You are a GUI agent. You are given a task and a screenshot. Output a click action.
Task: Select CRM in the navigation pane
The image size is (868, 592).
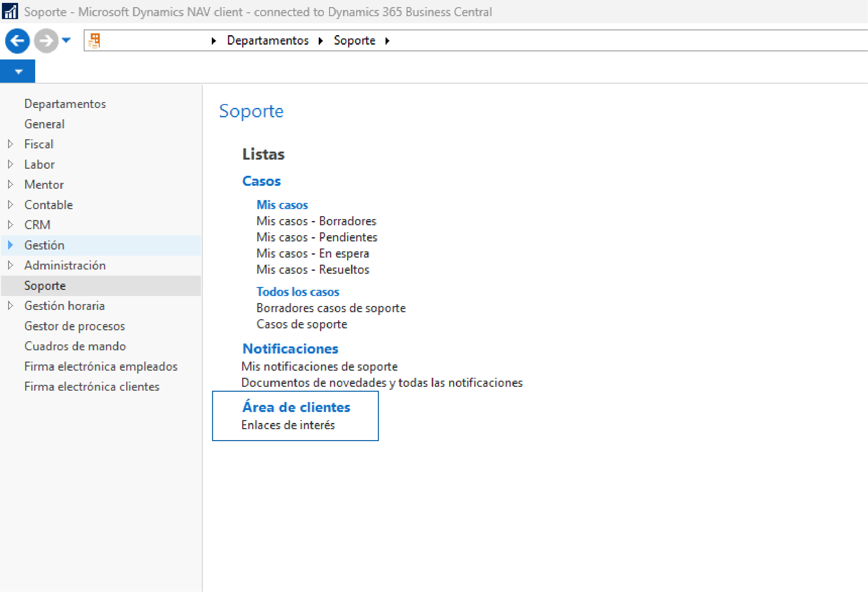tap(37, 225)
